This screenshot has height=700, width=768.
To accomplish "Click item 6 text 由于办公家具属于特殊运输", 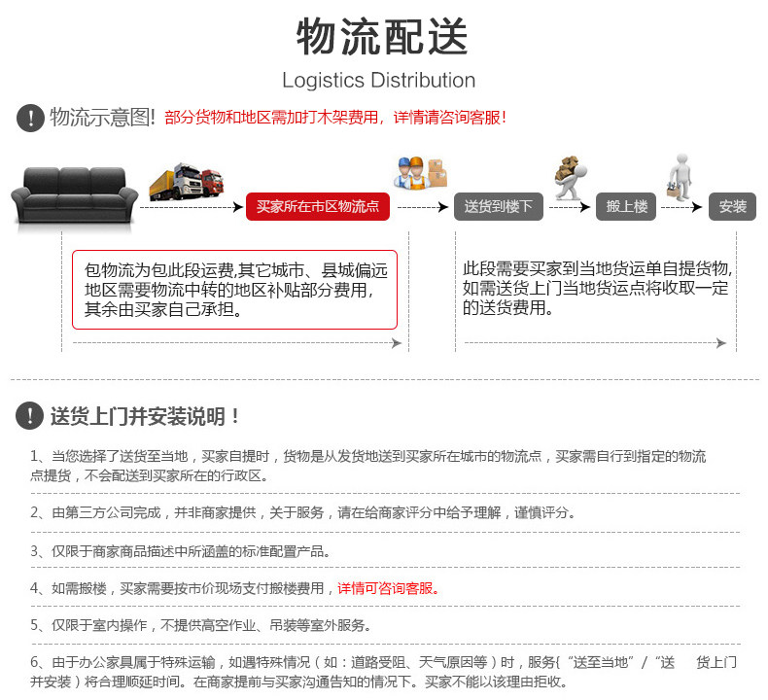I will (x=383, y=672).
